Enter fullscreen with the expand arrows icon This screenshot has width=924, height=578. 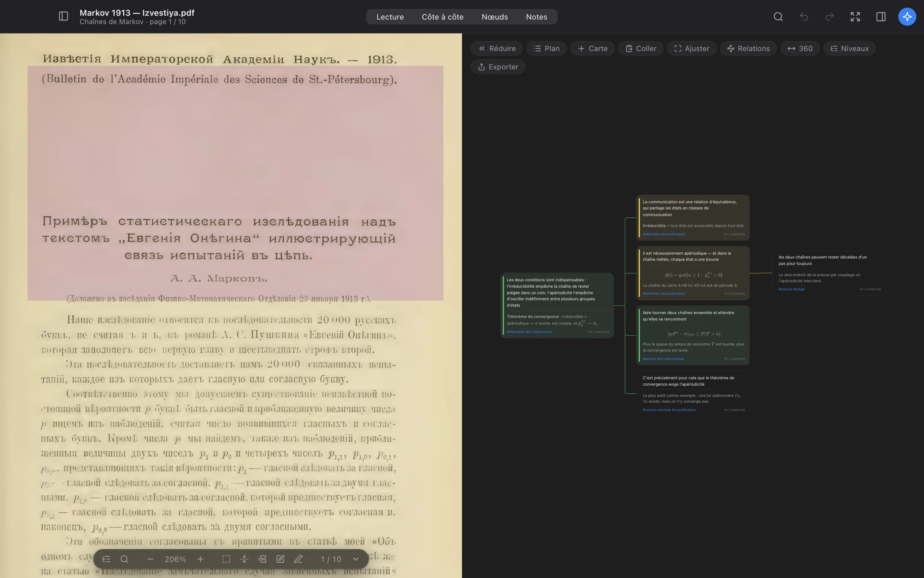[855, 17]
